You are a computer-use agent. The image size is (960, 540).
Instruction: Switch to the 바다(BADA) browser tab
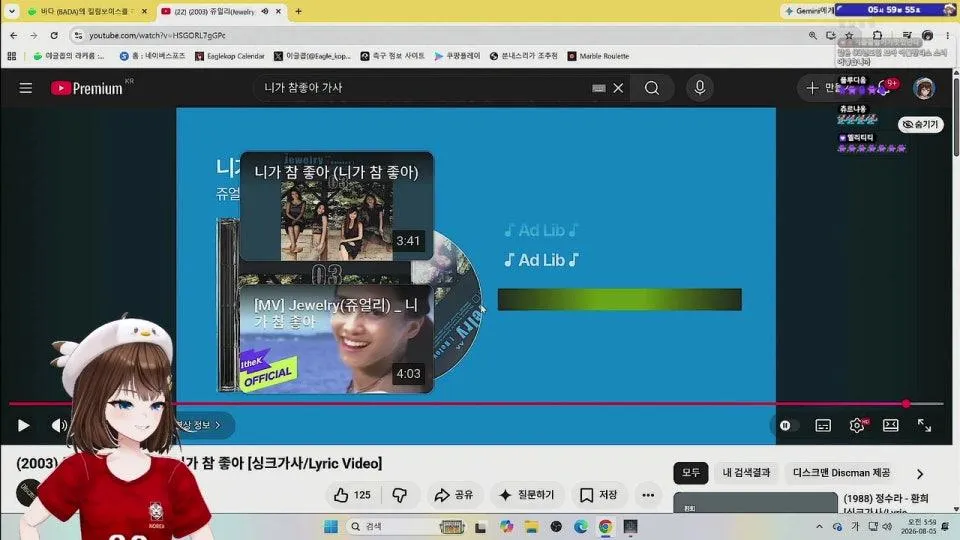tap(84, 11)
